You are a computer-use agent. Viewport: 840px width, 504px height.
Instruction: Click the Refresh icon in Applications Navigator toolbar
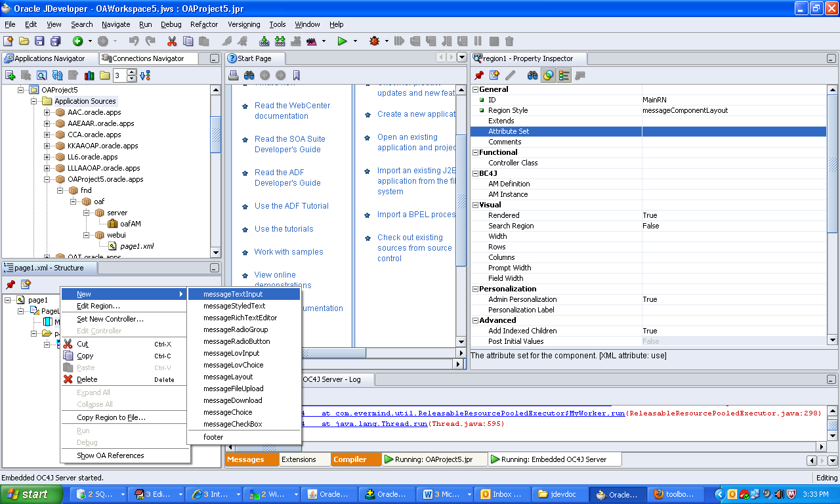pyautogui.click(x=57, y=75)
